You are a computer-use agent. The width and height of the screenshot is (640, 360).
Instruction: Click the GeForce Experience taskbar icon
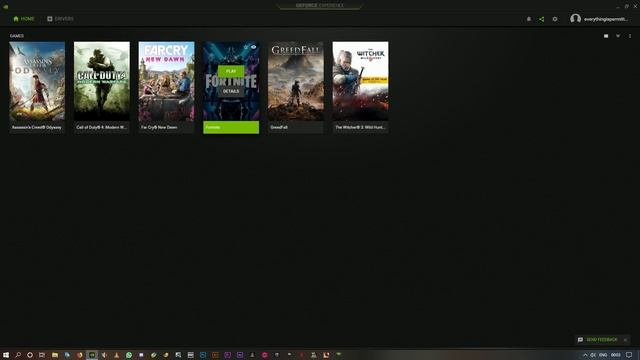coord(92,355)
